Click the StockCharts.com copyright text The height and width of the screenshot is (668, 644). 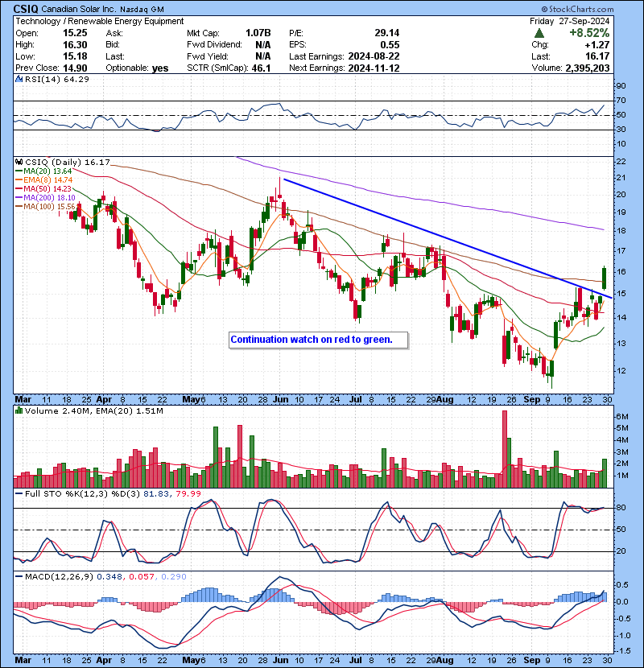coord(577,9)
